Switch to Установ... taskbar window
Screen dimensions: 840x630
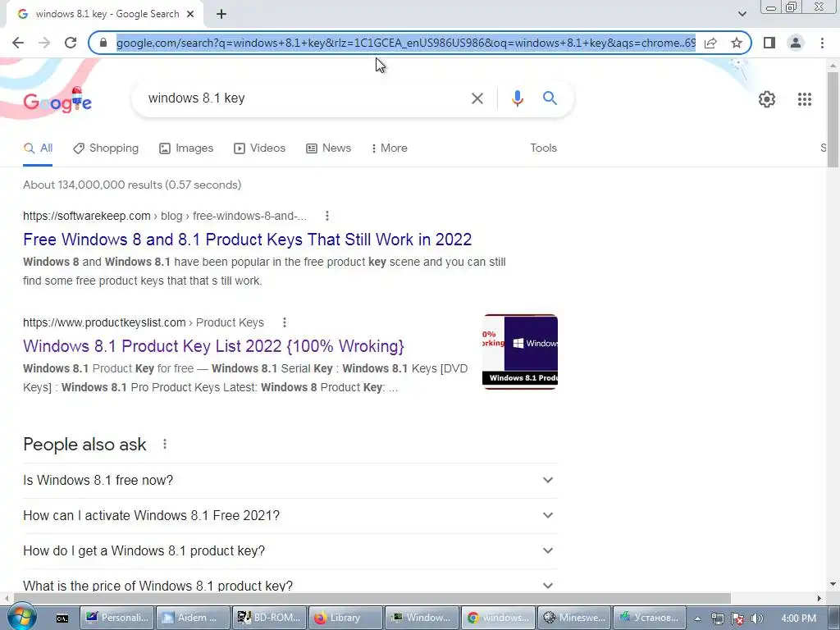[x=651, y=618]
